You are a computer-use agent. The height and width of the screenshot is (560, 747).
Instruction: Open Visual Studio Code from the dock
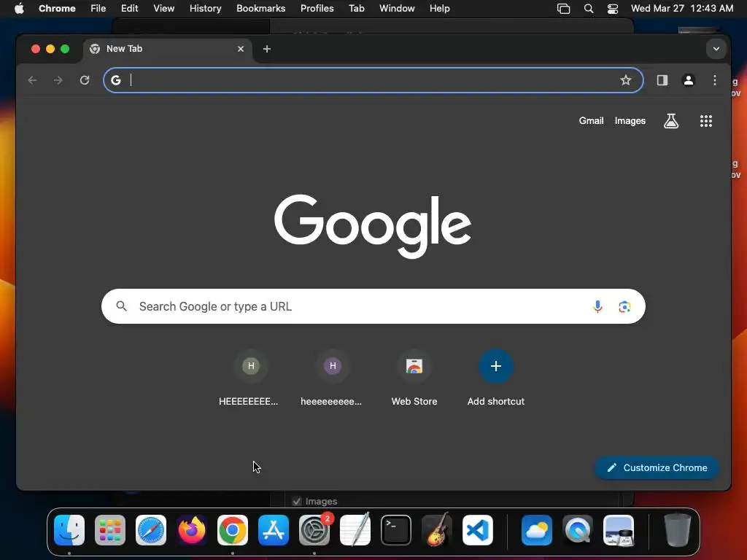point(478,530)
